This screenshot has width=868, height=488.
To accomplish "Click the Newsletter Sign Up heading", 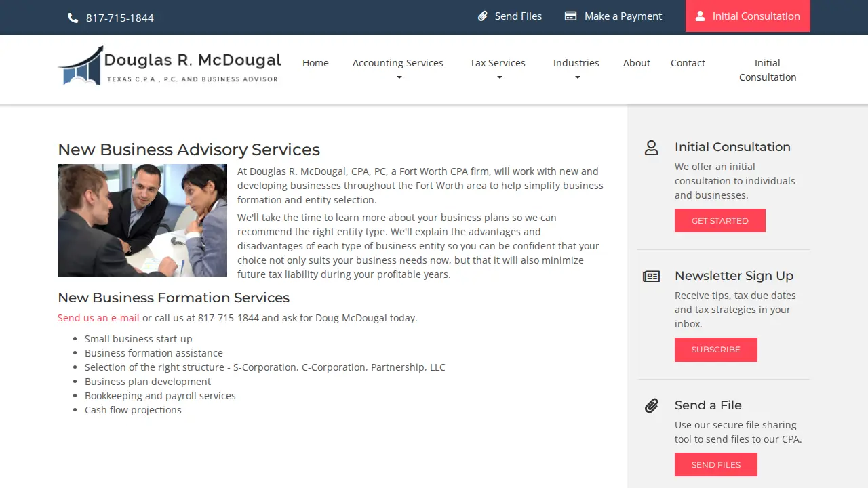I will pyautogui.click(x=734, y=276).
